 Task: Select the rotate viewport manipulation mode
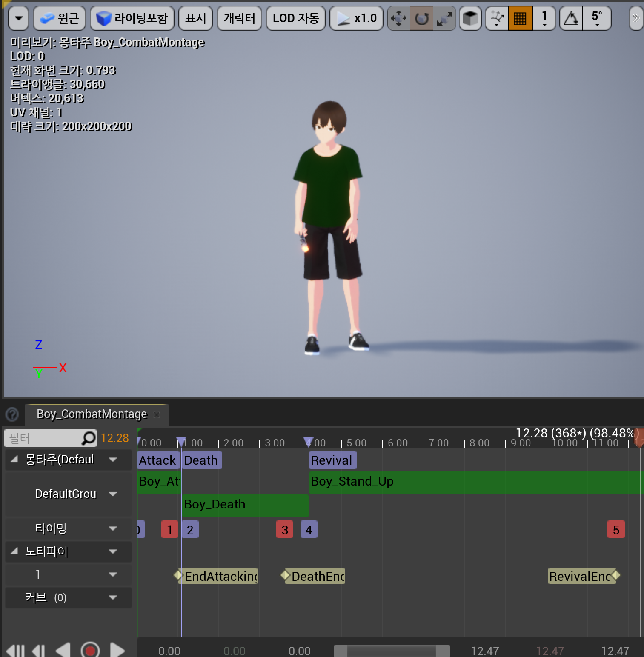coord(421,18)
